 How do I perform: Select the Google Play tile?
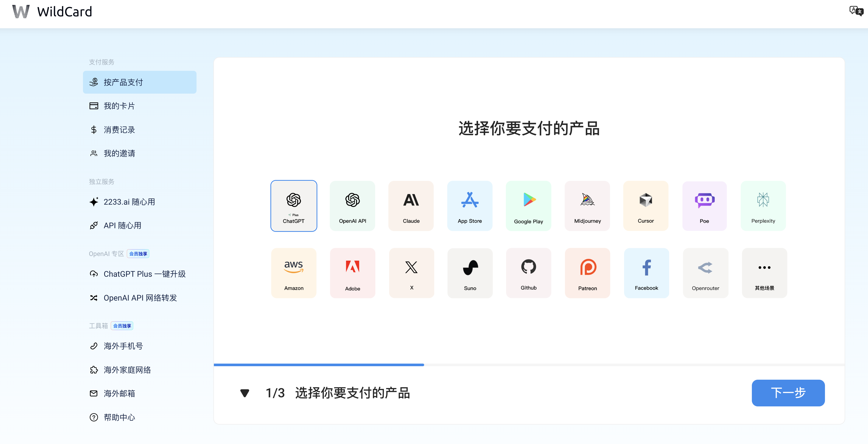pos(528,206)
